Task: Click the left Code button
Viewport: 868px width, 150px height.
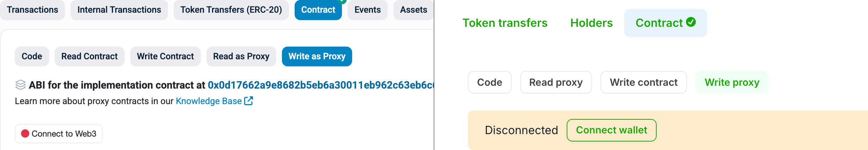Action: coord(32,56)
